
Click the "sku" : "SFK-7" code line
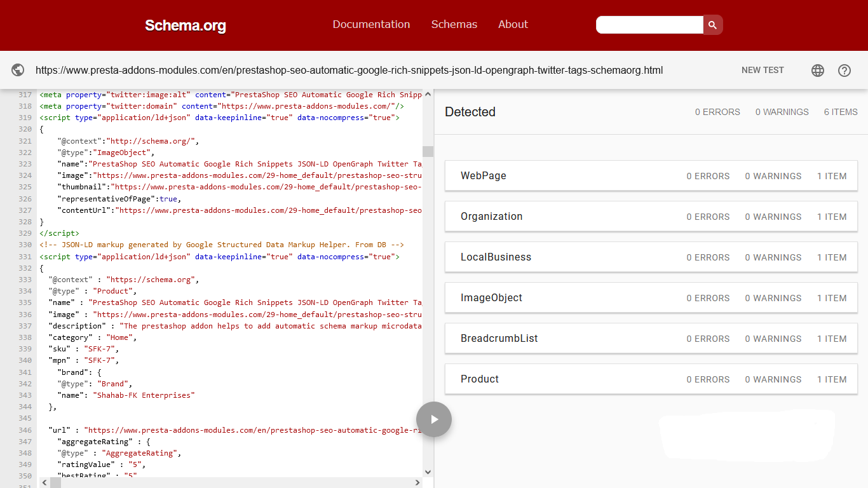pos(83,349)
